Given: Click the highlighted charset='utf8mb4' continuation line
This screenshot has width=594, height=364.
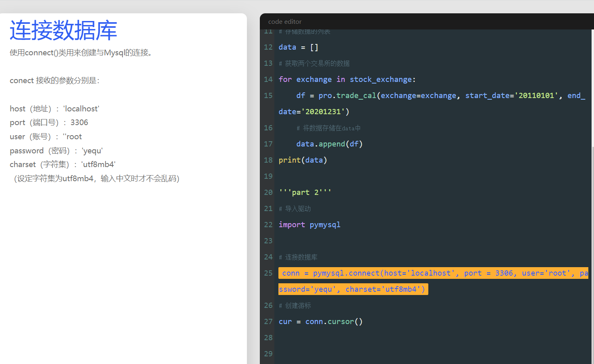Looking at the screenshot, I should pos(353,289).
